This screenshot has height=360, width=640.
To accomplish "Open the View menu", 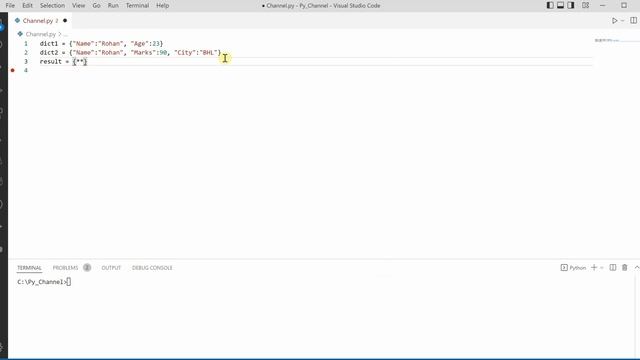I will 78,5.
